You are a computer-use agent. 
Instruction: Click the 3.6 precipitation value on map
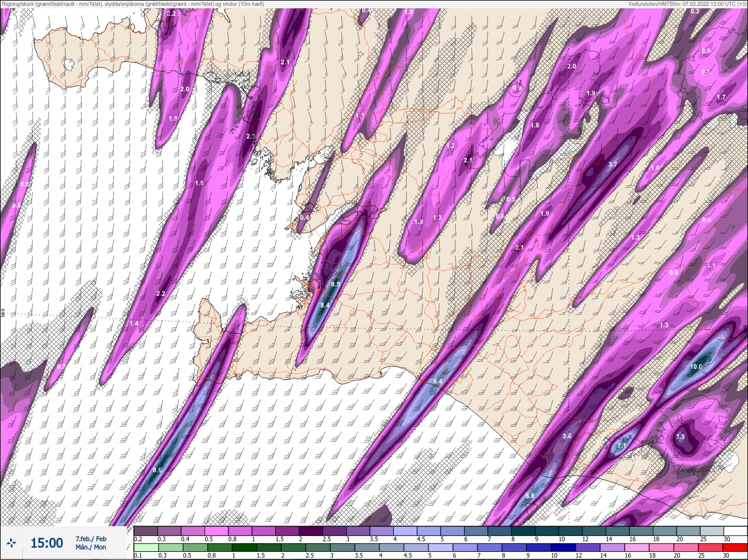tap(566, 436)
